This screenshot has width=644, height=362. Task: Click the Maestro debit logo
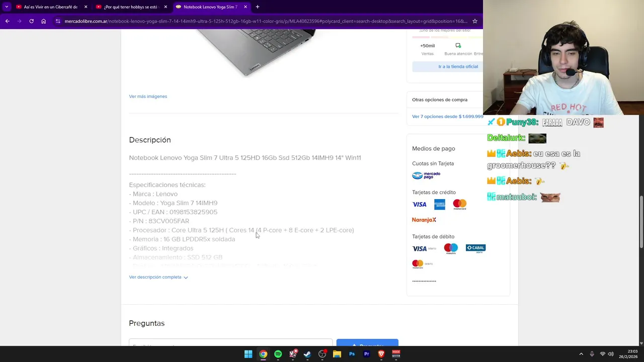tap(451, 248)
